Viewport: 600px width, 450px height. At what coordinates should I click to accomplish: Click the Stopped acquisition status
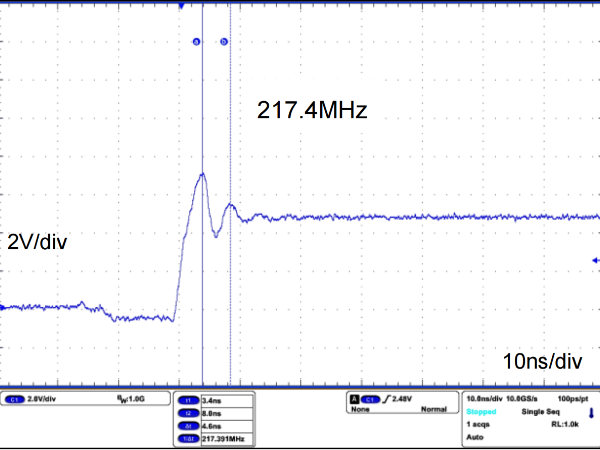(481, 411)
